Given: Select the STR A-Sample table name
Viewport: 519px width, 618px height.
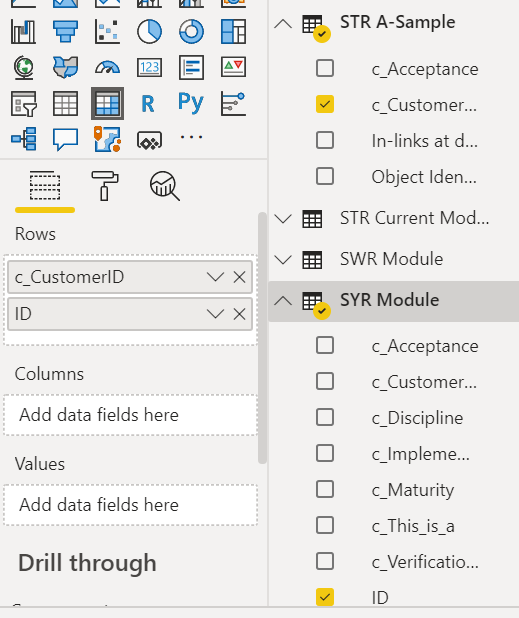Looking at the screenshot, I should pyautogui.click(x=398, y=22).
